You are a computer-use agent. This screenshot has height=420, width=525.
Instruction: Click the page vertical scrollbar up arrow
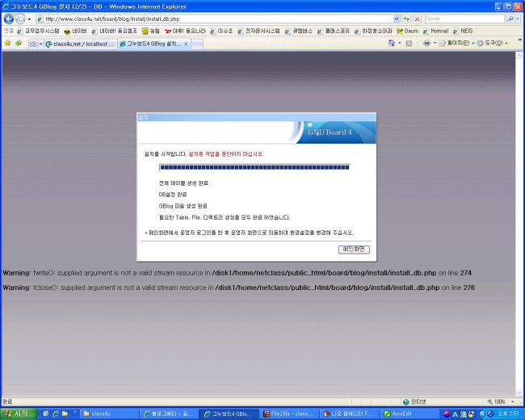(x=519, y=55)
